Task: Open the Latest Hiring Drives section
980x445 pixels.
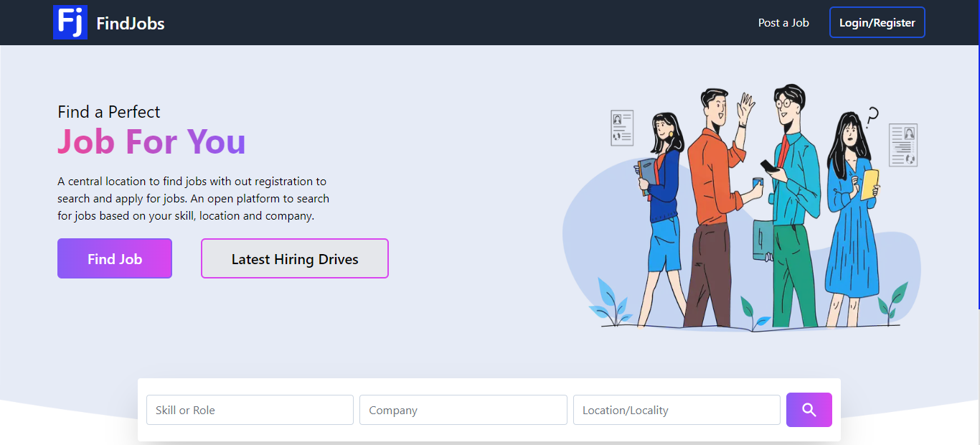Action: [x=294, y=258]
